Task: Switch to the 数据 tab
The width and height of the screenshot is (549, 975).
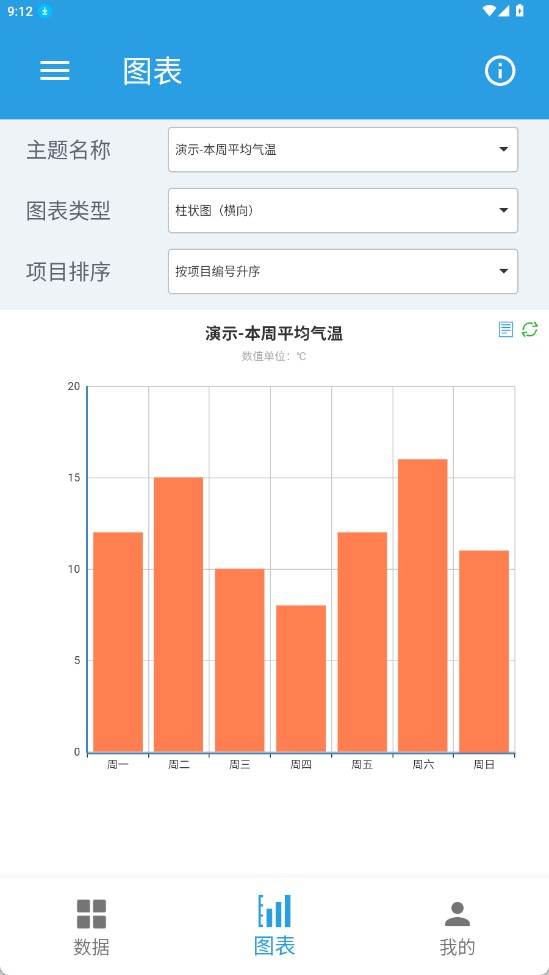Action: 91,926
